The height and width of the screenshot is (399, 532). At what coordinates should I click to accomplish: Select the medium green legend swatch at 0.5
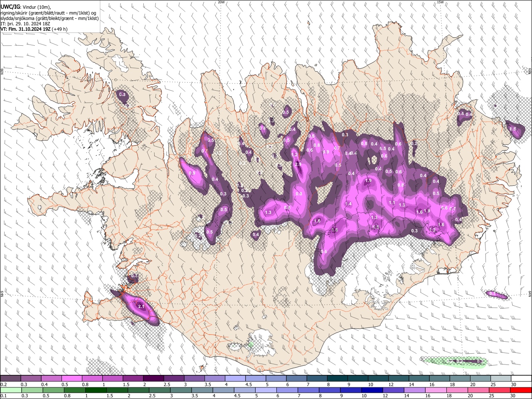54,390
